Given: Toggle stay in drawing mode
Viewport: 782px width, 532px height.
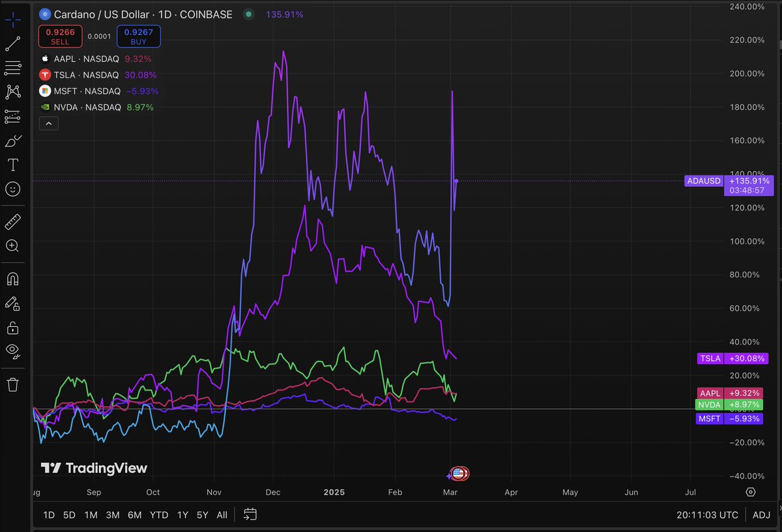Looking at the screenshot, I should tap(12, 303).
